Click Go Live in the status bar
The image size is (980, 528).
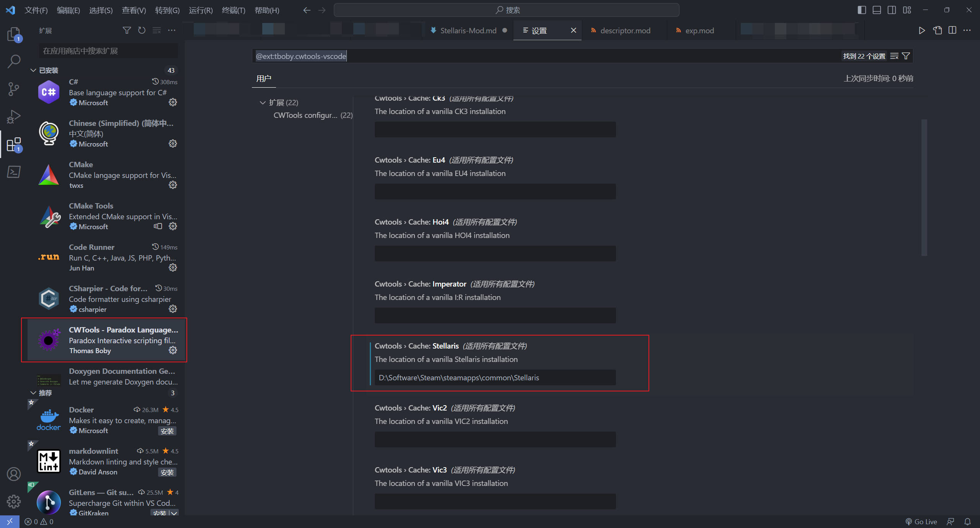921,521
